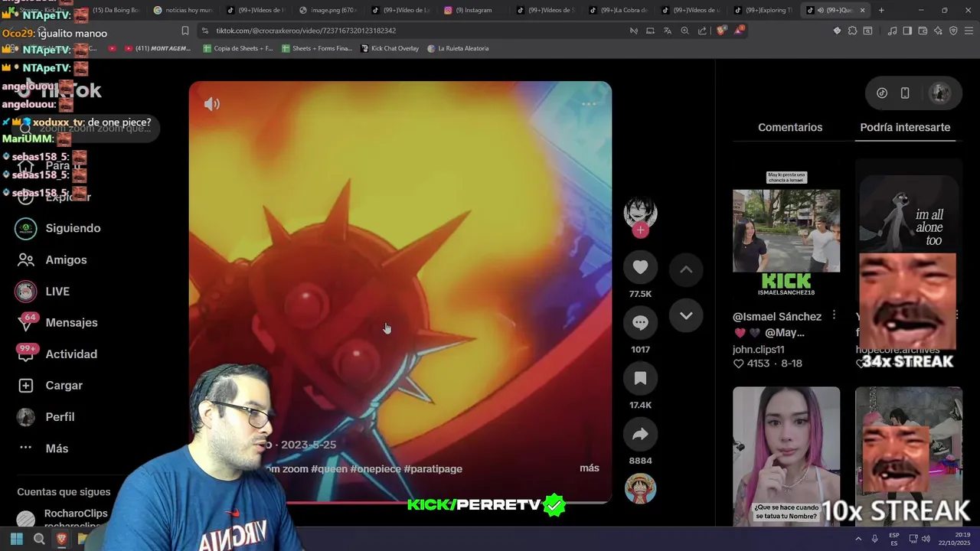Open the Windows taskbar search icon
This screenshot has width=980, height=551.
pyautogui.click(x=39, y=539)
